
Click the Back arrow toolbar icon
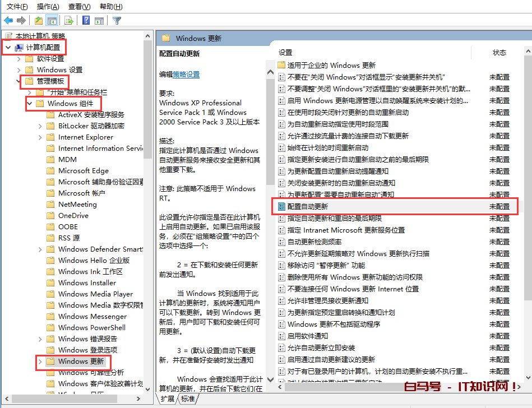[x=8, y=21]
